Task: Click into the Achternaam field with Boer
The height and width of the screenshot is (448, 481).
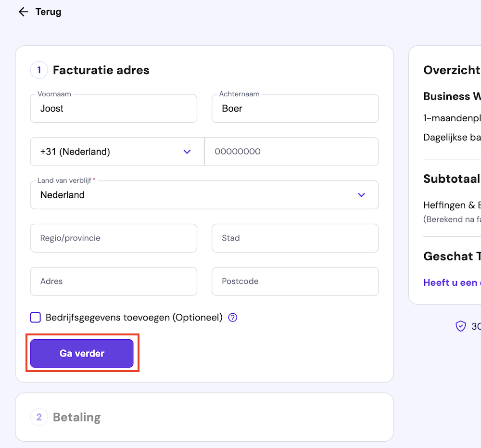Action: [x=295, y=109]
